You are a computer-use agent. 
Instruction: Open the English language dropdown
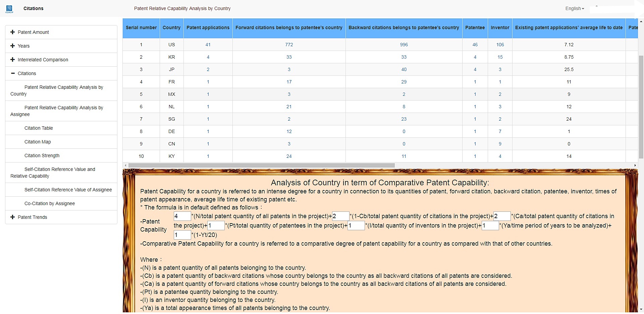(x=575, y=8)
